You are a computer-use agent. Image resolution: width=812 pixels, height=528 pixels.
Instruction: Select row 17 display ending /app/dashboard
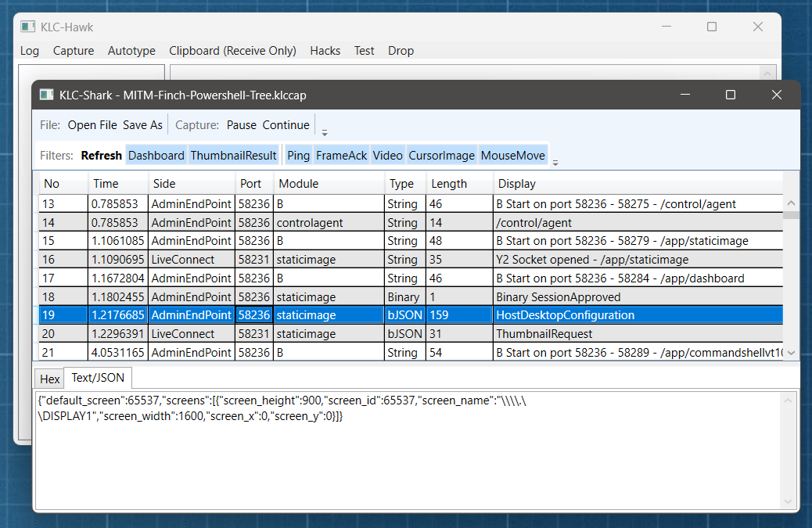click(638, 278)
